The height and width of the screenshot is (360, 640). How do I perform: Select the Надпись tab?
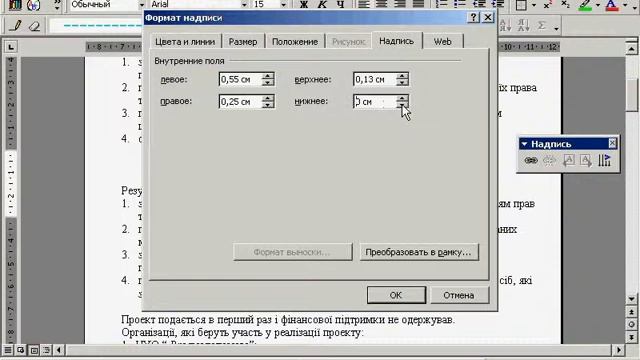pos(396,41)
